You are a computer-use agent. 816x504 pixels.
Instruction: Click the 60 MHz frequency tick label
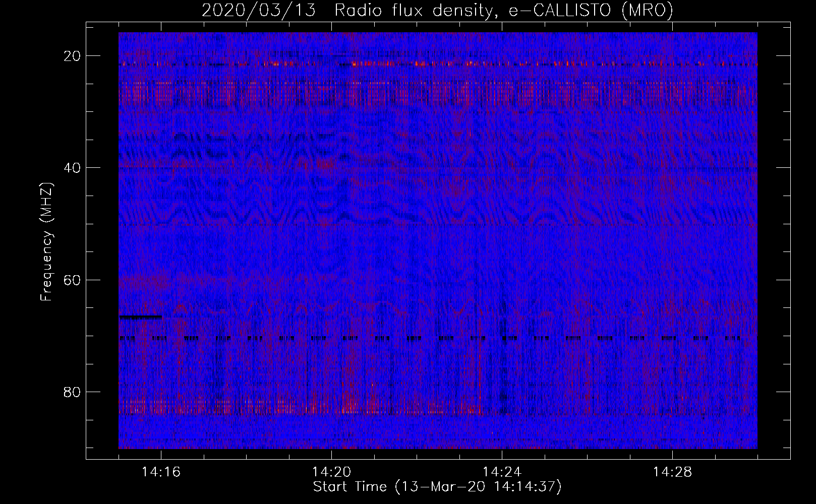[73, 280]
